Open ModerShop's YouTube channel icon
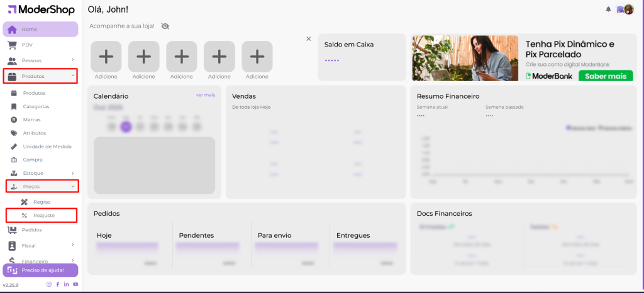The image size is (644, 293). pos(75,285)
